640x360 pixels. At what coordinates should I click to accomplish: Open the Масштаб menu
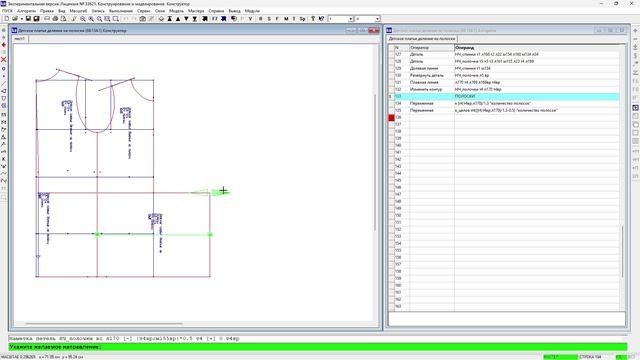[x=78, y=11]
